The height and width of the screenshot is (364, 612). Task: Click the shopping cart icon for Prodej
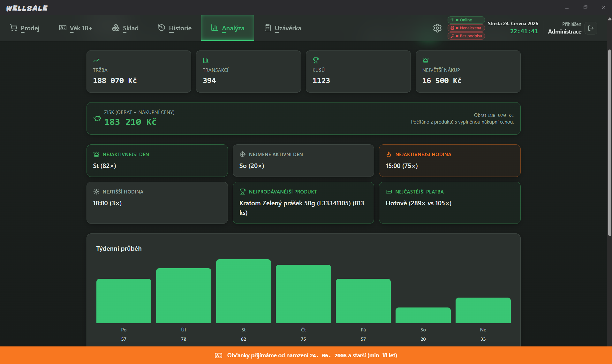[x=13, y=28]
